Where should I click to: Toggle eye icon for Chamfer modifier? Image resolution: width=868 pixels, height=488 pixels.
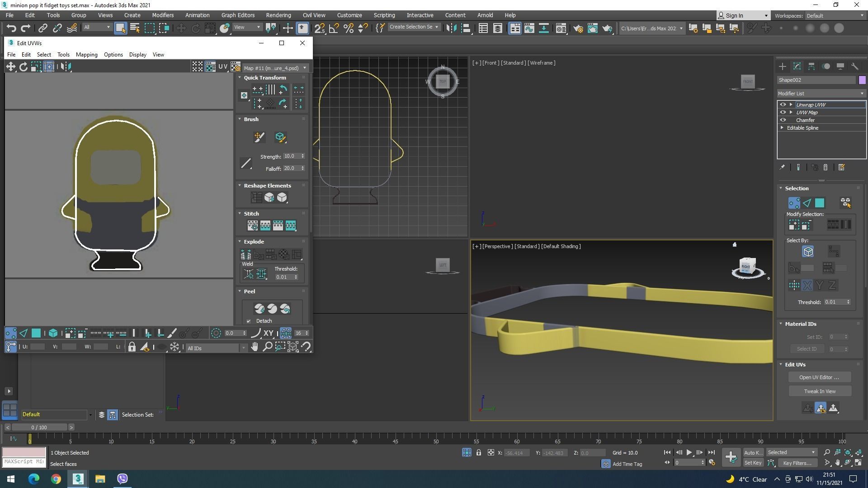[x=783, y=120]
